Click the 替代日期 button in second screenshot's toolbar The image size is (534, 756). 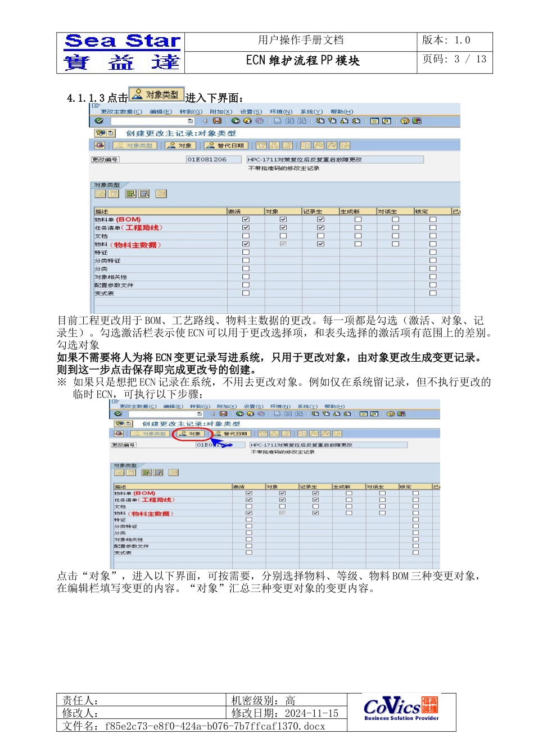tap(231, 434)
